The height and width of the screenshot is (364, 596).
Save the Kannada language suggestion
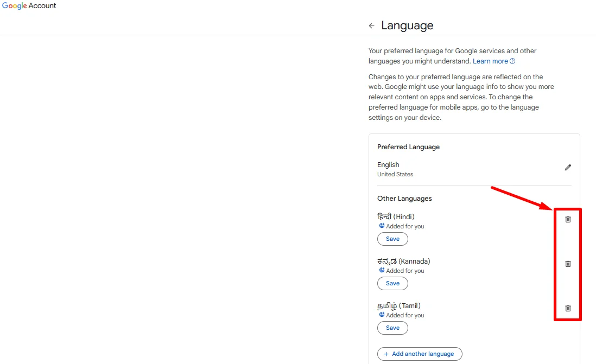[x=392, y=283]
